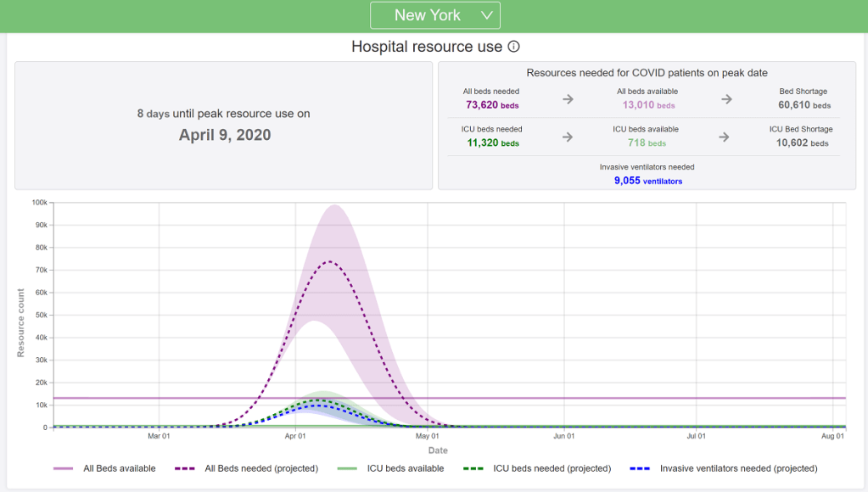The image size is (868, 492).
Task: Click the purple dashed legend line swatch
Action: click(185, 468)
